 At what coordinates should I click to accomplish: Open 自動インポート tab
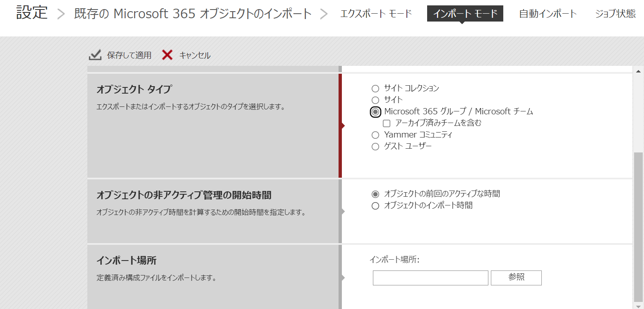548,14
